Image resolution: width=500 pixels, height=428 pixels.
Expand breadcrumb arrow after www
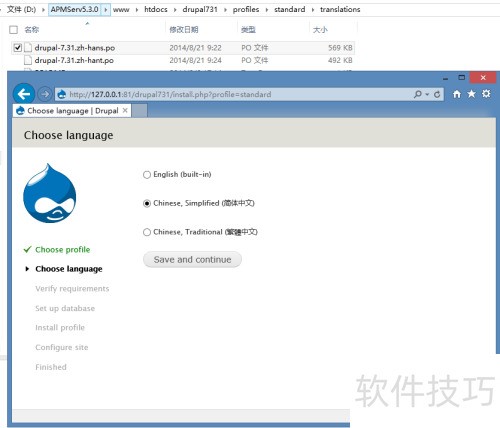(137, 10)
